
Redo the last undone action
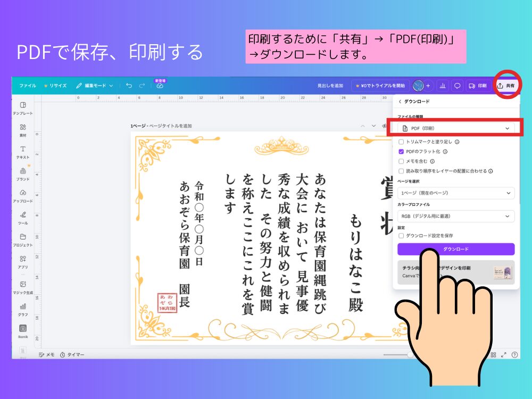[142, 86]
